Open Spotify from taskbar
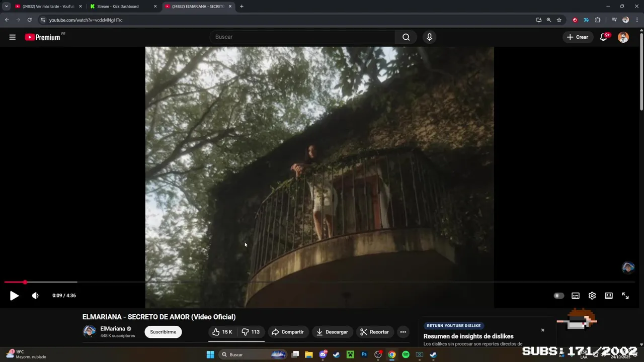This screenshot has width=644, height=362. (406, 355)
